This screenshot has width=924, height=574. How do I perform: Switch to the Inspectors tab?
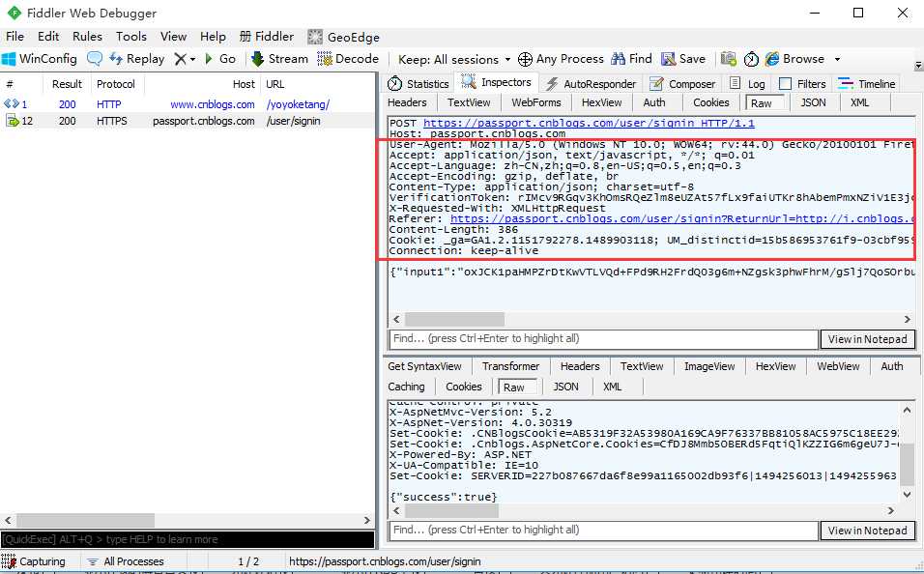click(497, 82)
